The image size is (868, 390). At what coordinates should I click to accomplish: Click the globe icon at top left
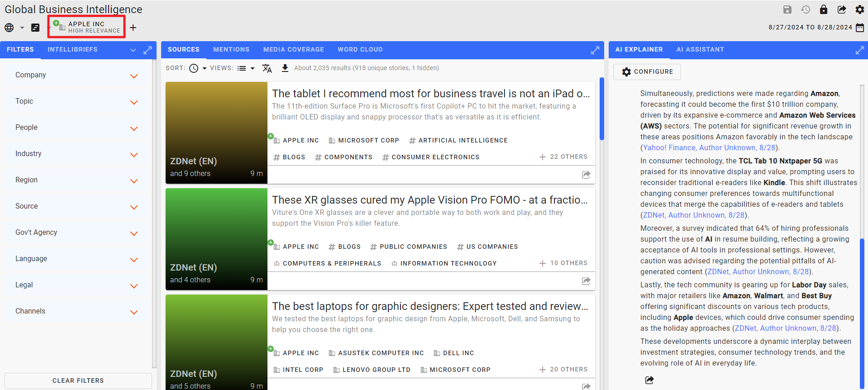(9, 28)
